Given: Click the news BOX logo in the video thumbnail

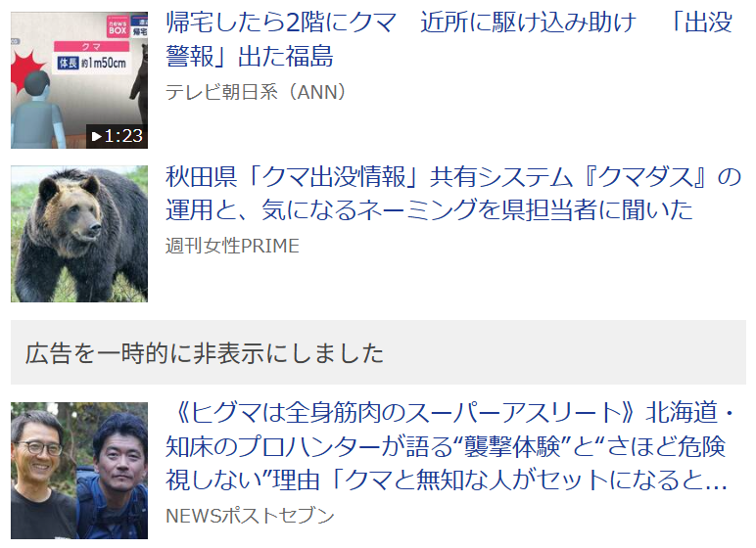Looking at the screenshot, I should tap(118, 26).
